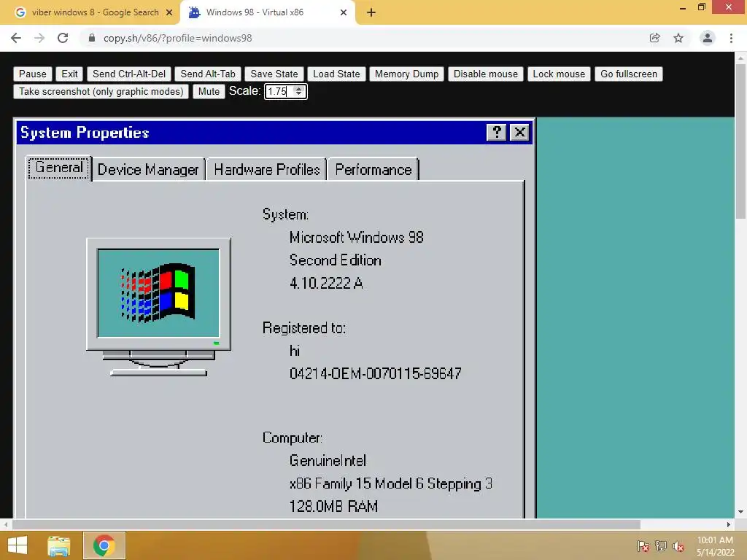This screenshot has width=747, height=560.
Task: Click the scroll up arrow
Action: click(740, 58)
